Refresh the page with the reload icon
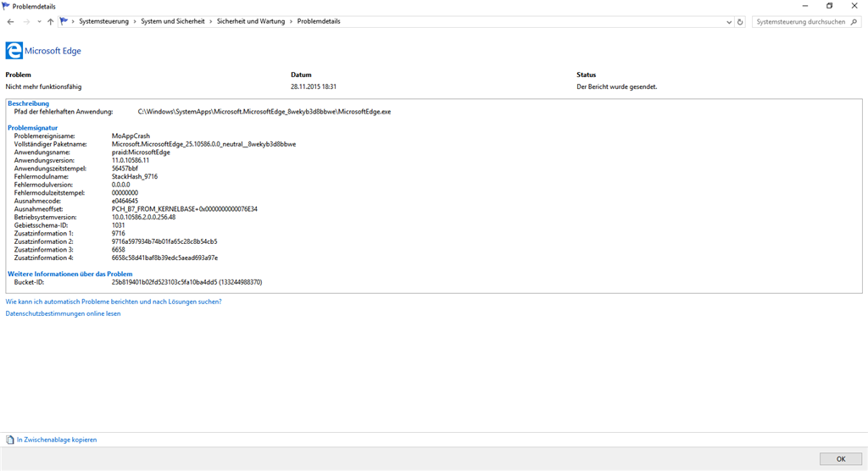868x471 pixels. (x=740, y=22)
